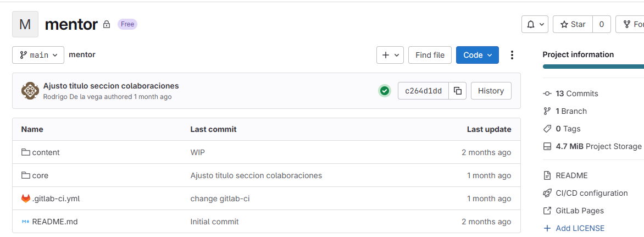Open the .gitlab-ci.yml file
This screenshot has height=237, width=644.
tap(56, 199)
